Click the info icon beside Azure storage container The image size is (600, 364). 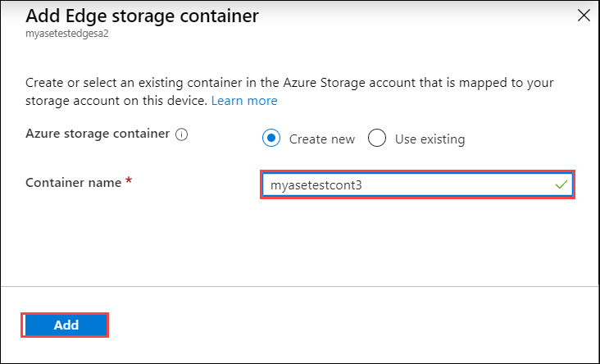[182, 134]
